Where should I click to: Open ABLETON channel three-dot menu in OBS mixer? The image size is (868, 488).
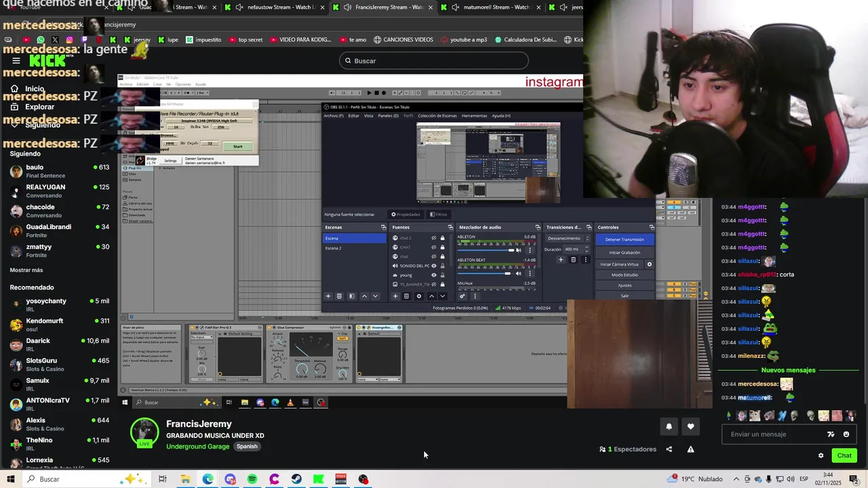point(530,250)
